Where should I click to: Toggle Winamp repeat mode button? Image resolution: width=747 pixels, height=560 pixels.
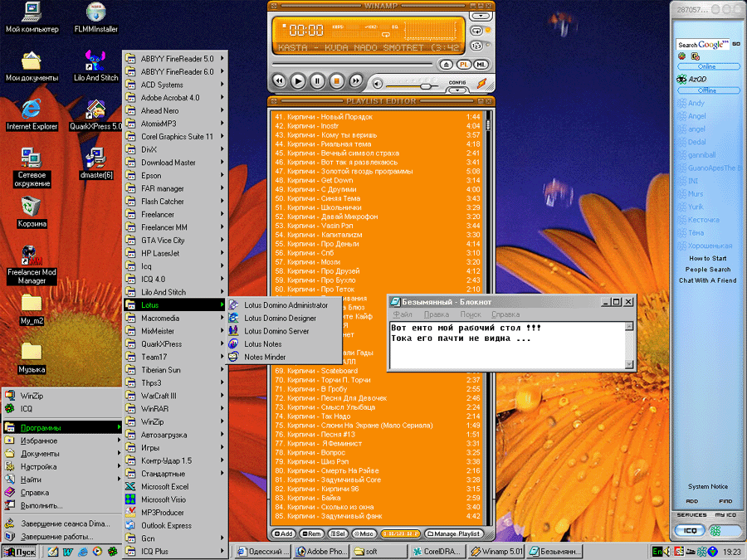476,31
